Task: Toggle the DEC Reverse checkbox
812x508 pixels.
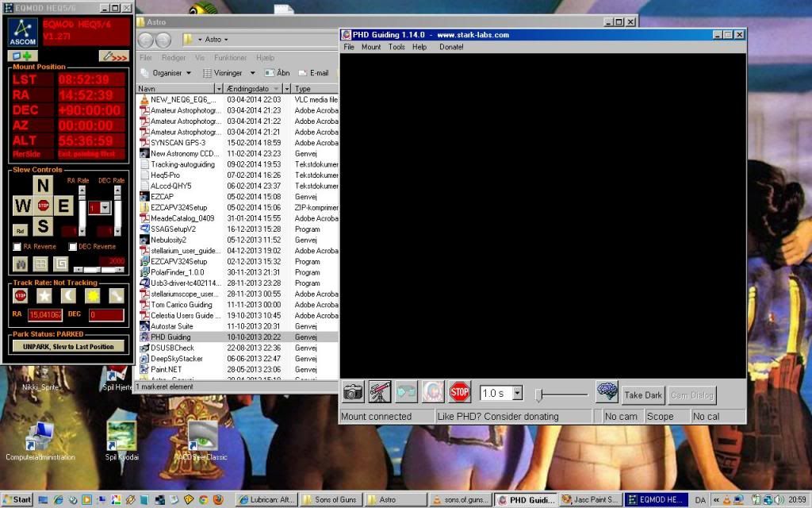Action: [72, 247]
